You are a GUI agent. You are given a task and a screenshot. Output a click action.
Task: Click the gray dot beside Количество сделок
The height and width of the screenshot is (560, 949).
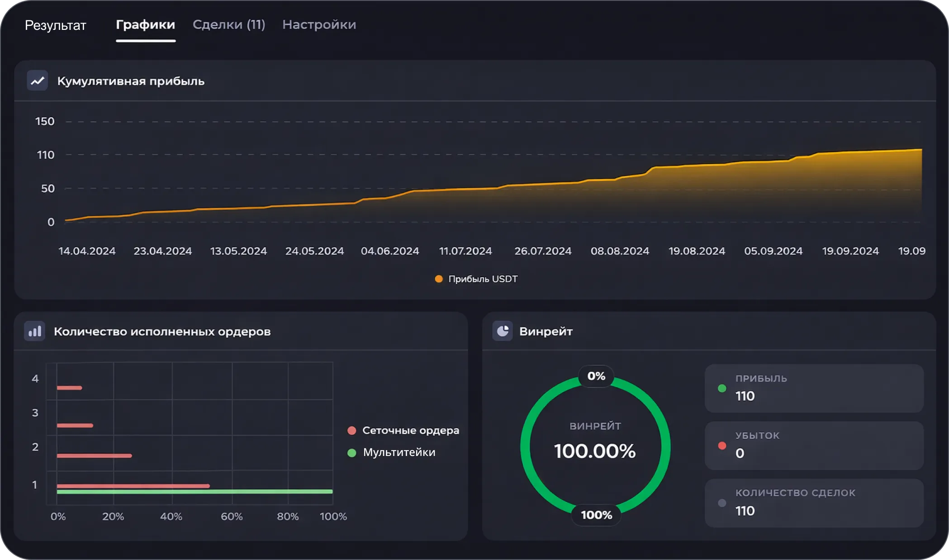pos(722,503)
